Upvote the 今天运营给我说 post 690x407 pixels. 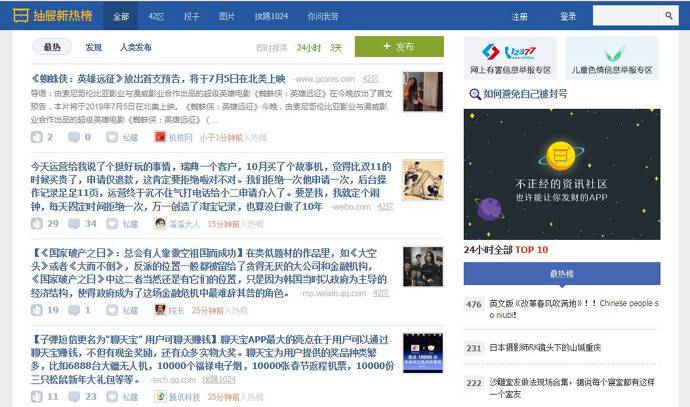[x=37, y=224]
